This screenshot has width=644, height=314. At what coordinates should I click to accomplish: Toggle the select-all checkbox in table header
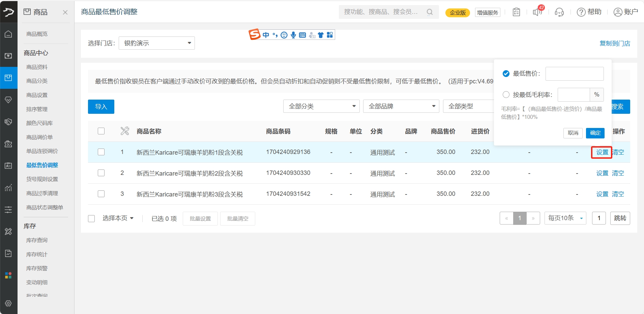pos(101,131)
